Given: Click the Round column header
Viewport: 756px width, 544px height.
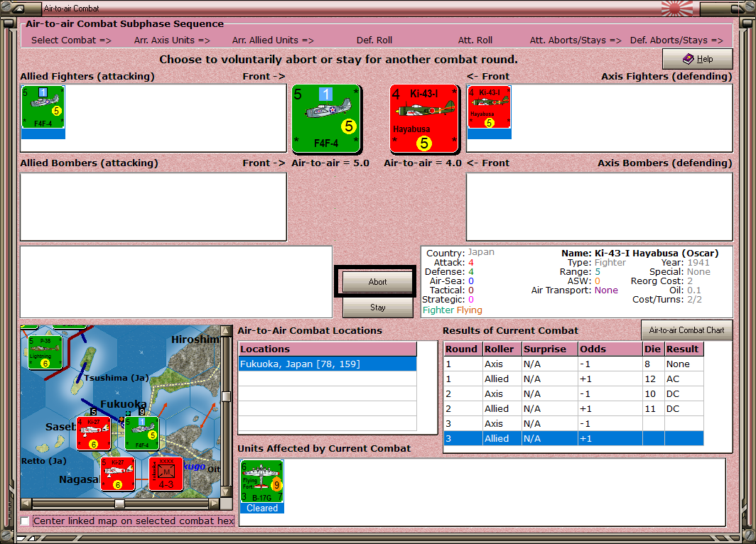Looking at the screenshot, I should (x=463, y=349).
